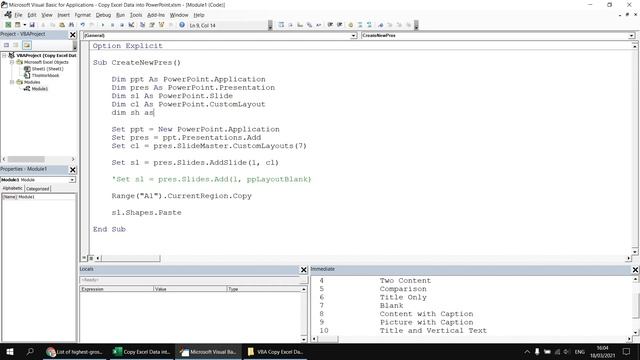Open the CreateNewPres procedure dropdown
The width and height of the screenshot is (640, 360).
click(631, 36)
